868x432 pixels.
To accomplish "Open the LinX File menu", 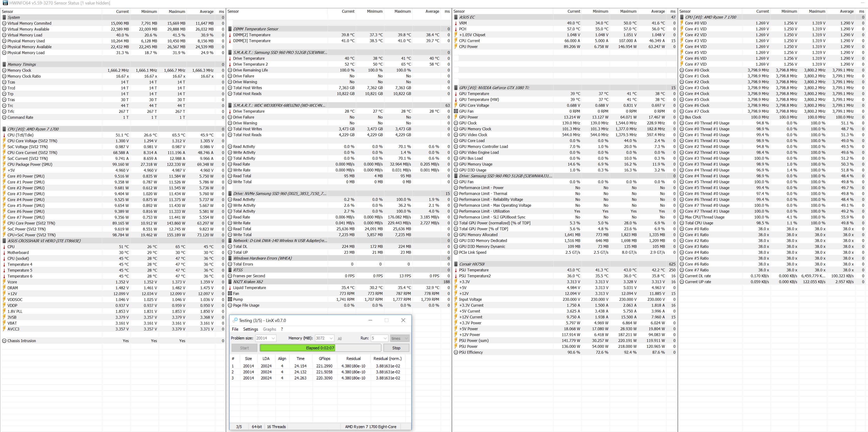I will click(235, 329).
